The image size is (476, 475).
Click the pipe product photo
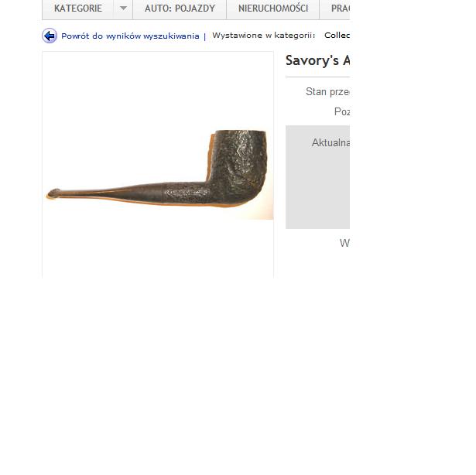159,169
